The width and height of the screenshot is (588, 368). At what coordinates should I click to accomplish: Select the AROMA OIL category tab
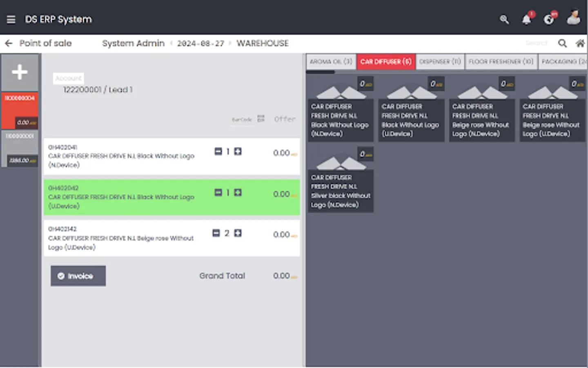click(331, 61)
